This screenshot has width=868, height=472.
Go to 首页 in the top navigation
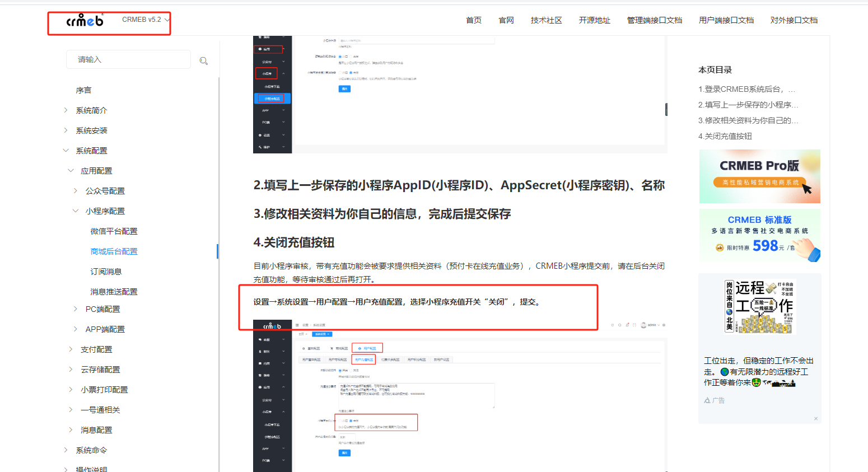pyautogui.click(x=474, y=20)
